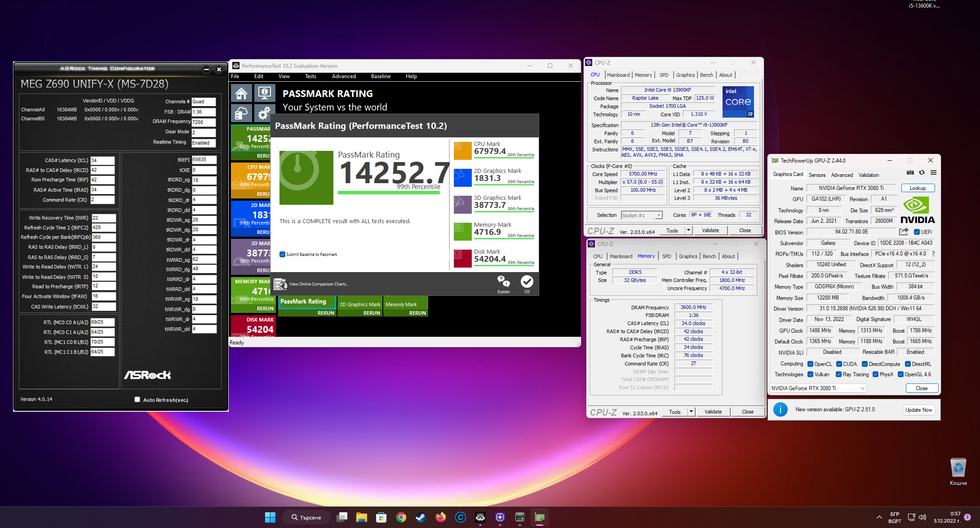Open Tools dropdown arrow in lower CPU-Z

(691, 412)
